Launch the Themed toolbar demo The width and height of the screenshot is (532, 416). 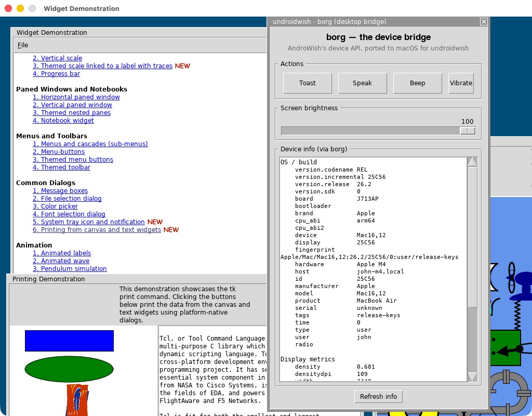[61, 167]
